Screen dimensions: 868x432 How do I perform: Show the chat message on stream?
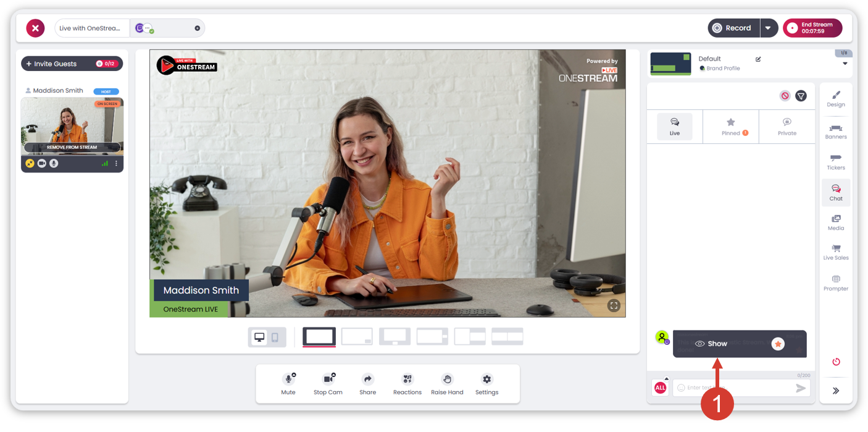pyautogui.click(x=711, y=344)
